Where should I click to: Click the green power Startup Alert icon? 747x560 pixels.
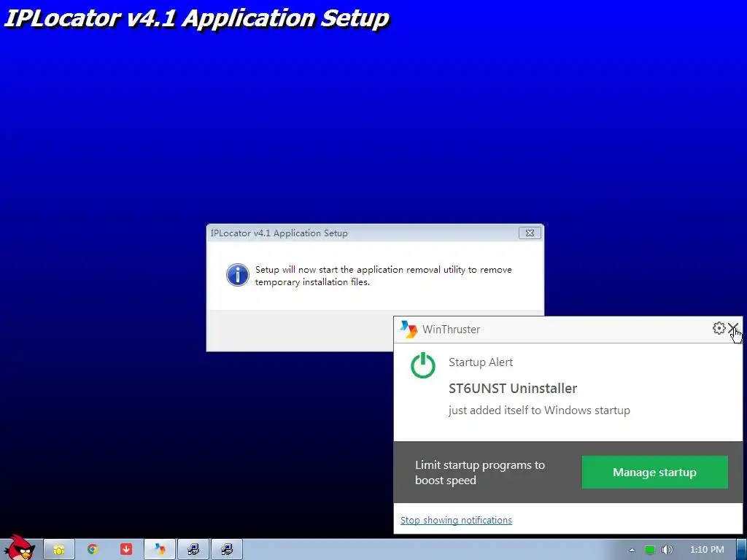point(422,366)
